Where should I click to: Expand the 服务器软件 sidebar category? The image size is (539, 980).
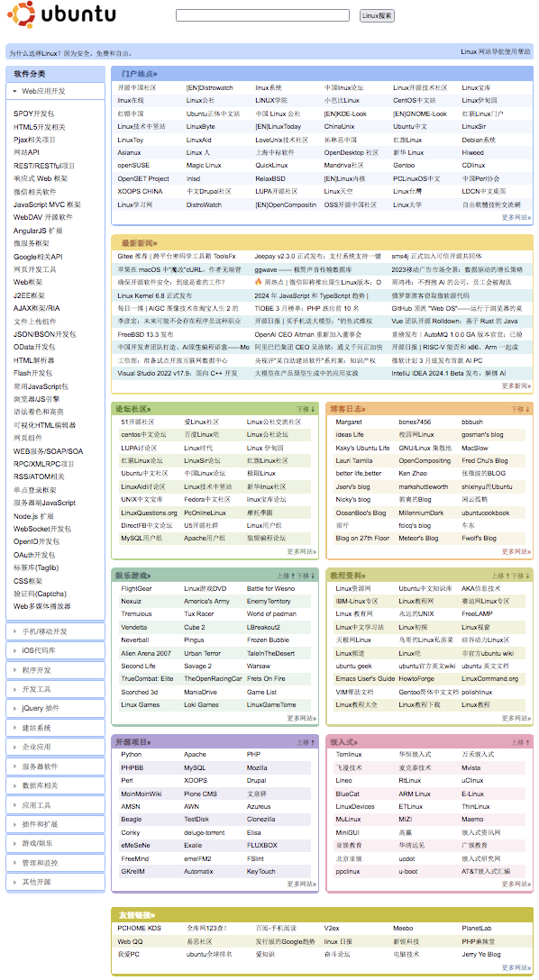(x=55, y=767)
